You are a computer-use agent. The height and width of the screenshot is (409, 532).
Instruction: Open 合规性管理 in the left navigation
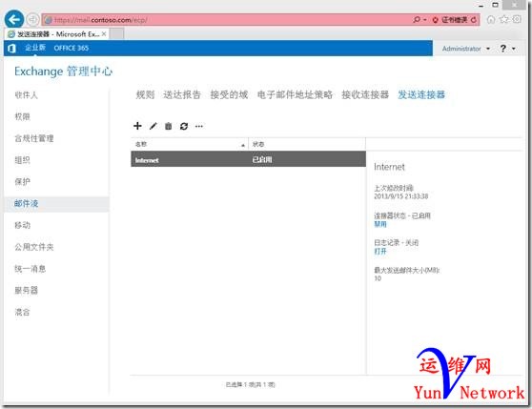tap(34, 138)
